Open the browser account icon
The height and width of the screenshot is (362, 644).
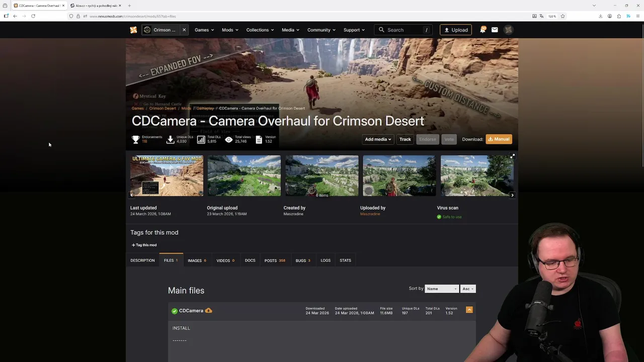[x=609, y=16]
